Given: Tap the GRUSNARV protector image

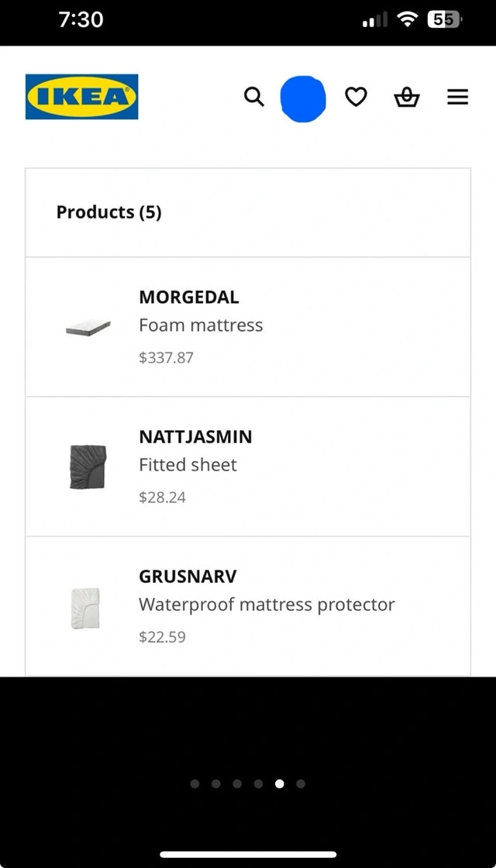Looking at the screenshot, I should 84,608.
